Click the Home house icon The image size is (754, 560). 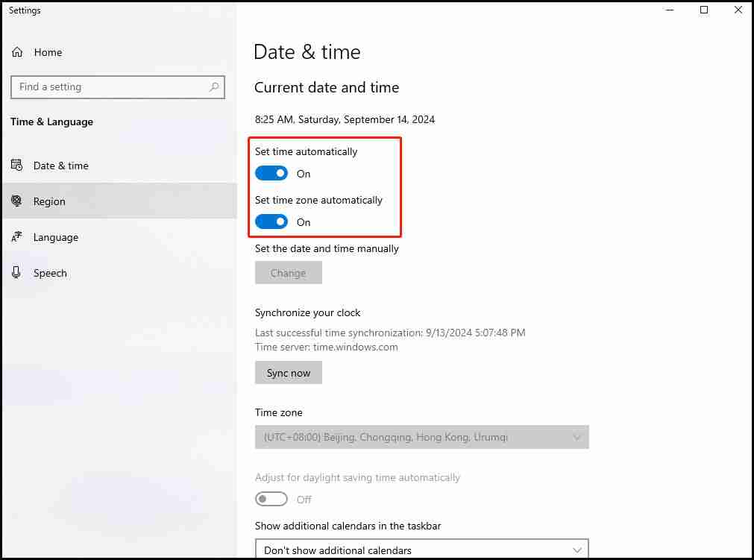(17, 52)
